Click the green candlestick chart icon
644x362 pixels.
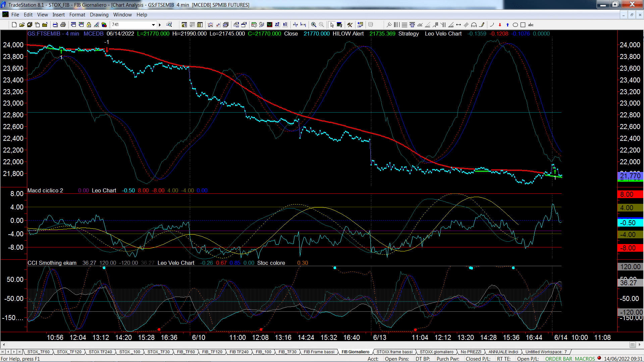click(270, 24)
